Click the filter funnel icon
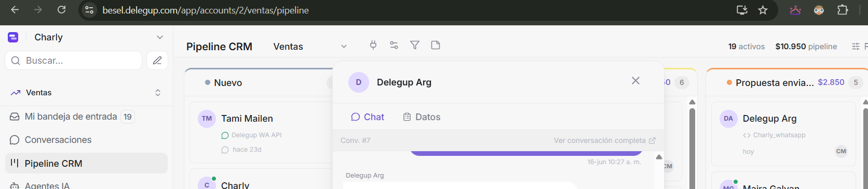868x189 pixels. [415, 45]
